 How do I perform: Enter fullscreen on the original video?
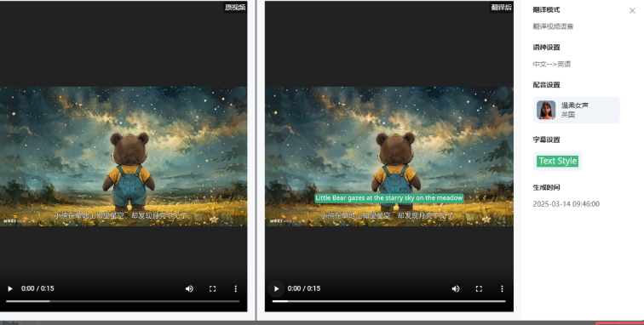pyautogui.click(x=212, y=289)
